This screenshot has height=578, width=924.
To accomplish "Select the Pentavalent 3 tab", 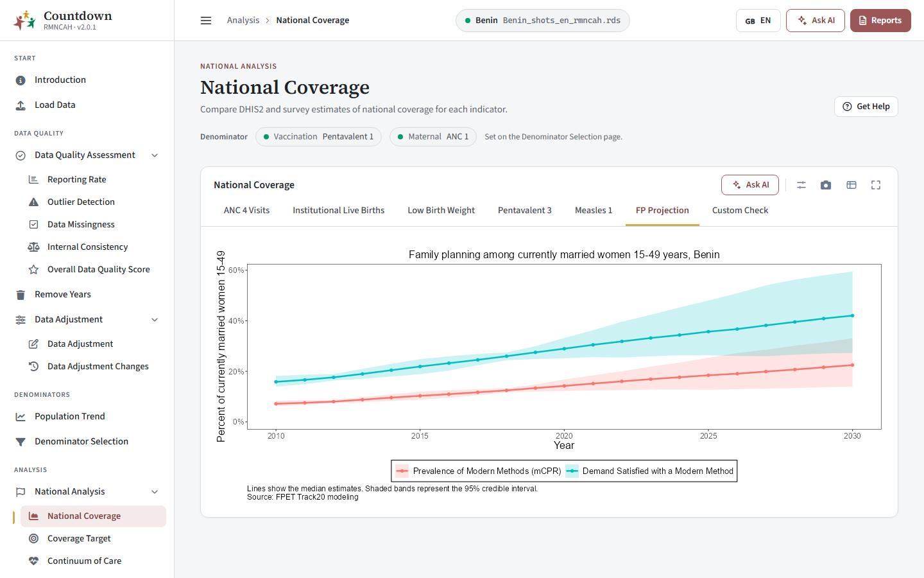I will click(x=525, y=211).
